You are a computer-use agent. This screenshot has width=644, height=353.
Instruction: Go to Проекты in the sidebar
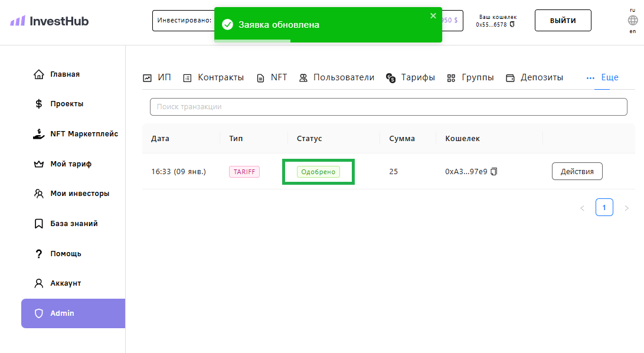pyautogui.click(x=66, y=104)
